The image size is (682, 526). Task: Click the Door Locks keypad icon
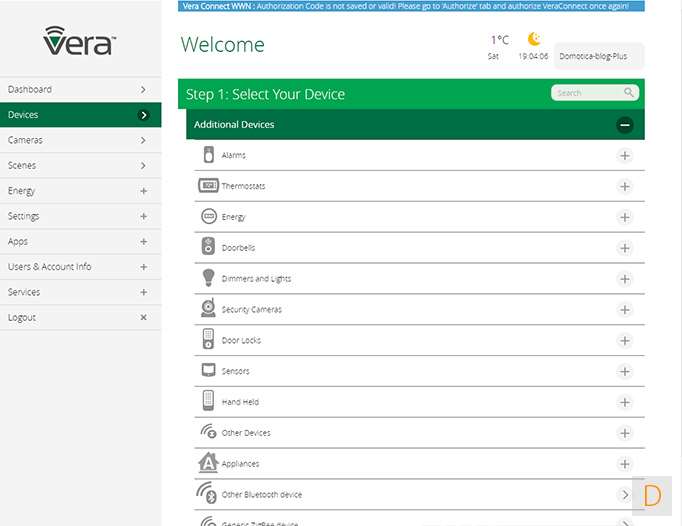(x=209, y=340)
